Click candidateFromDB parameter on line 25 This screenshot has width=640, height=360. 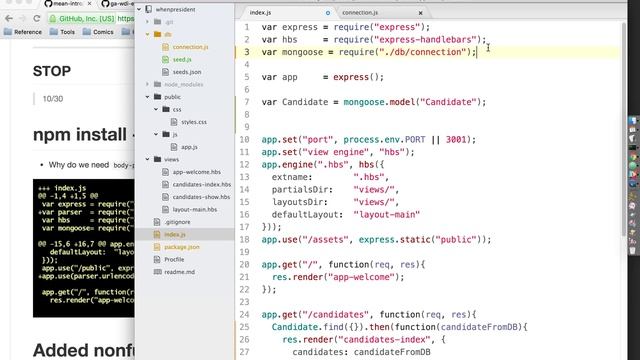click(479, 327)
